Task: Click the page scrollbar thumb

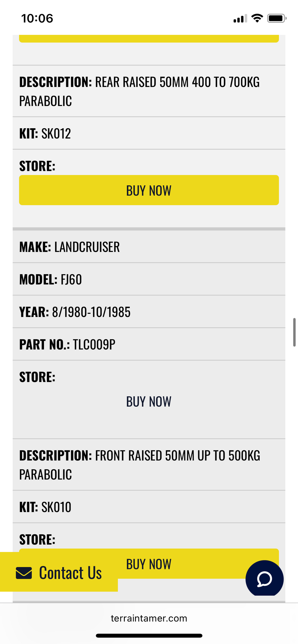Action: point(294,332)
